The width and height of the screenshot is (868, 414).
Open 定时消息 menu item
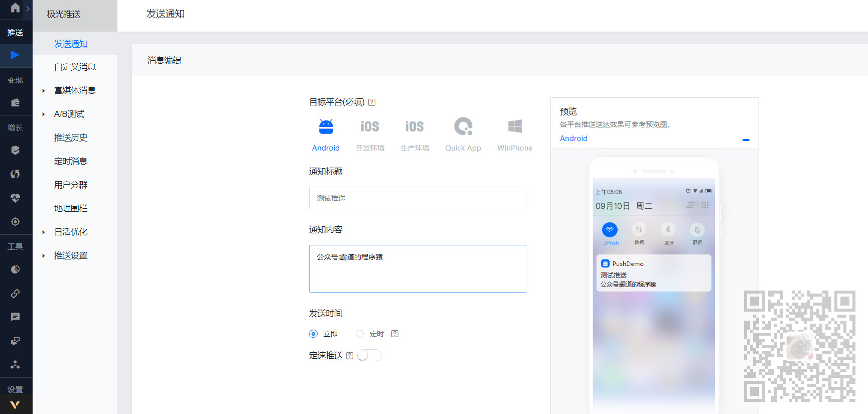71,161
